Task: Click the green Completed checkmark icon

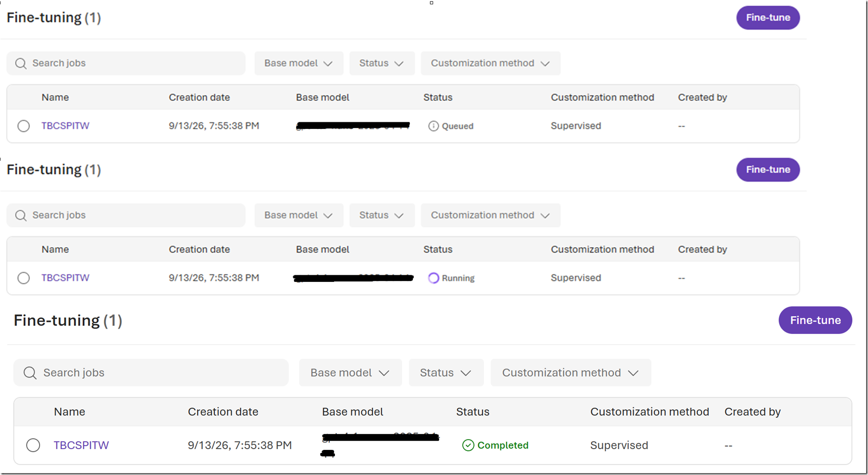Action: pos(468,445)
